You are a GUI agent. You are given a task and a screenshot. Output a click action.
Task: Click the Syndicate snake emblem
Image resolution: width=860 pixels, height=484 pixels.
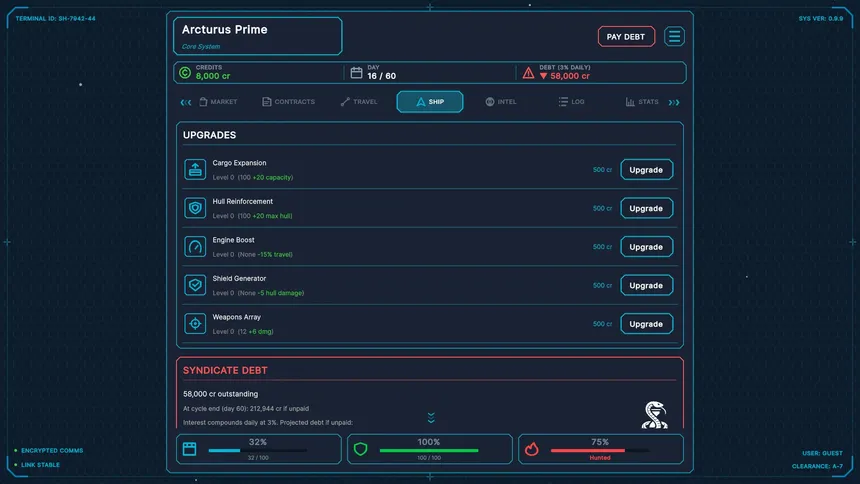click(654, 415)
